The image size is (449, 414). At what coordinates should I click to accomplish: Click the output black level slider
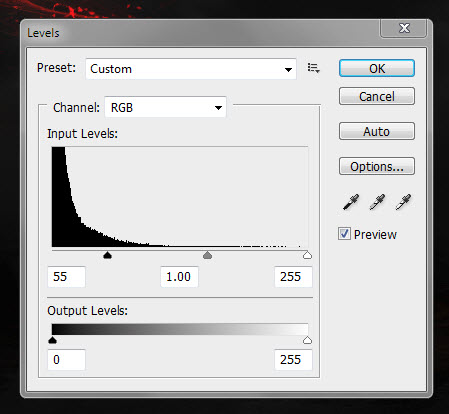pyautogui.click(x=52, y=340)
